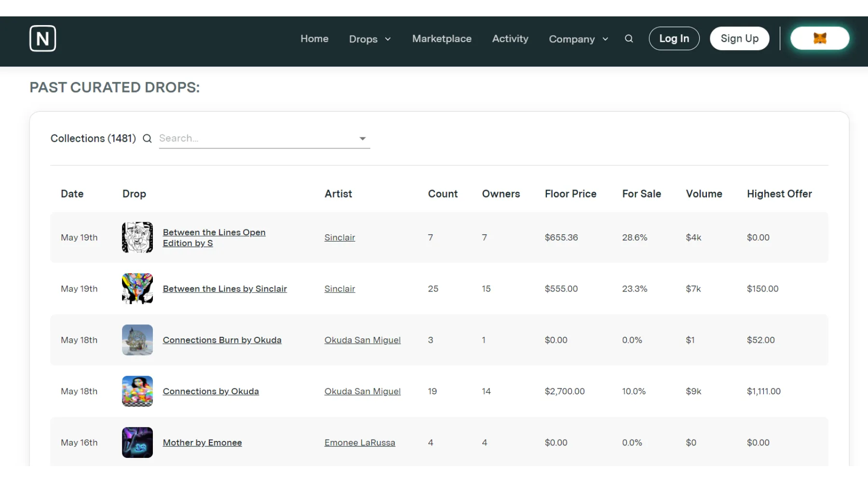Open Between the Lines by Sinclair thumbnail
This screenshot has width=868, height=482.
click(x=137, y=289)
